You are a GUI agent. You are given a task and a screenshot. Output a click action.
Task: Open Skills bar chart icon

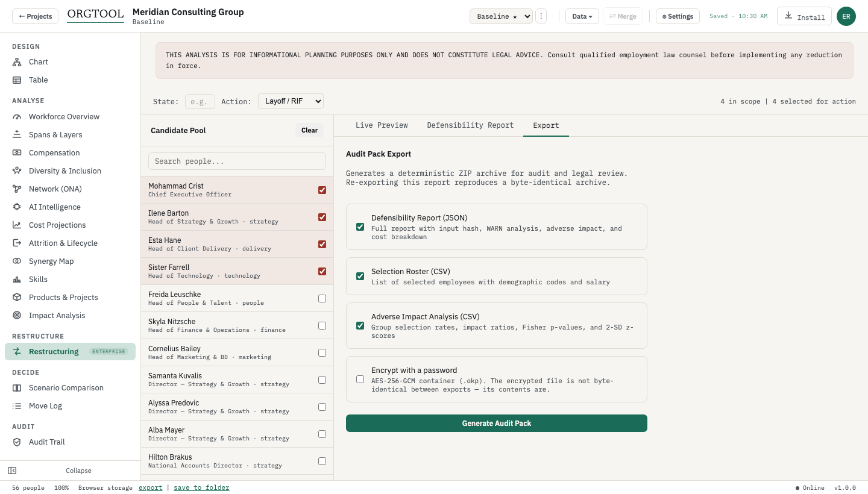[x=17, y=280]
